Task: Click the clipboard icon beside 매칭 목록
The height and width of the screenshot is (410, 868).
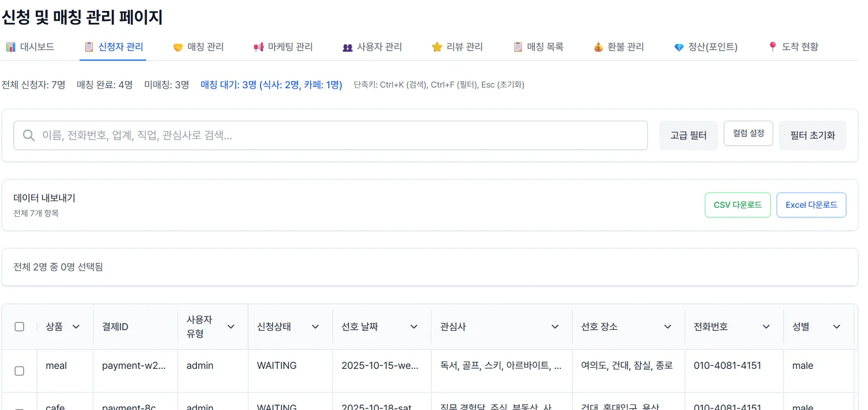Action: pyautogui.click(x=517, y=46)
